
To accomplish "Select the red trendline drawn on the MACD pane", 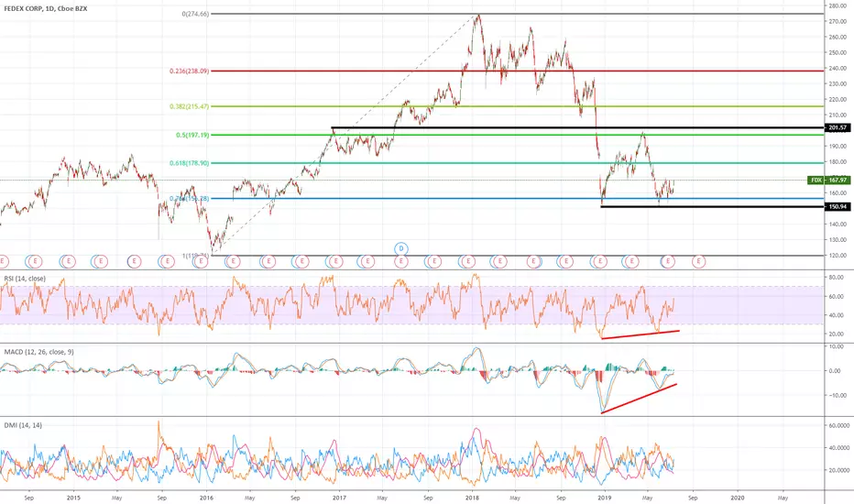I will (639, 399).
